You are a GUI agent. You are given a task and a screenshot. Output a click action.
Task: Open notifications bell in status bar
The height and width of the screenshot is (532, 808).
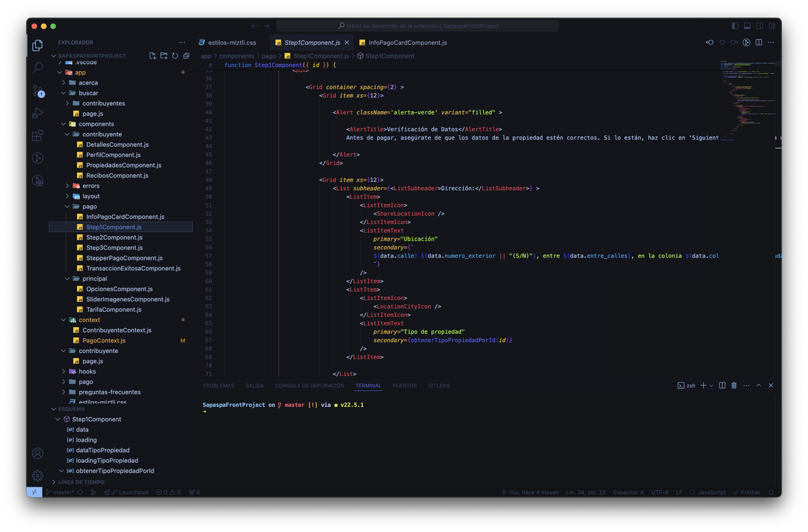[x=771, y=492]
